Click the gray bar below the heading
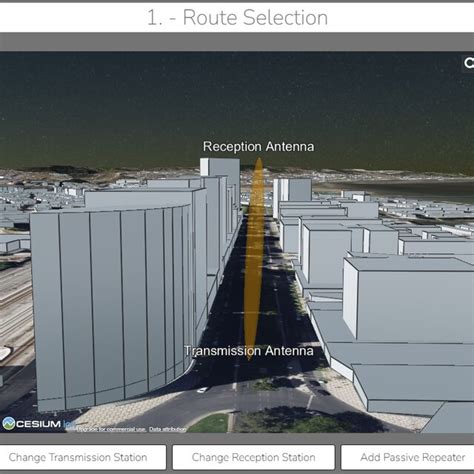This screenshot has height=474, width=474. pyautogui.click(x=237, y=42)
